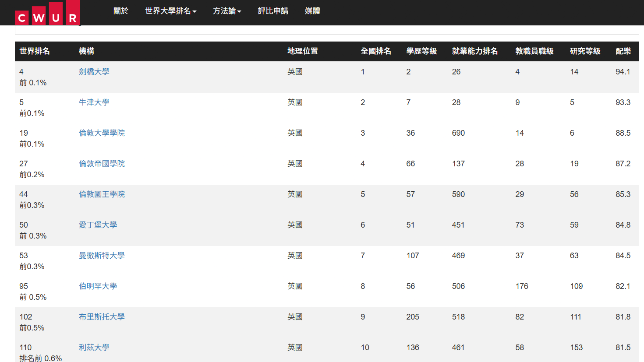Image resolution: width=644 pixels, height=362 pixels.
Task: Select the score 84.5 for 曼徹斯特大學
Action: [x=623, y=256]
